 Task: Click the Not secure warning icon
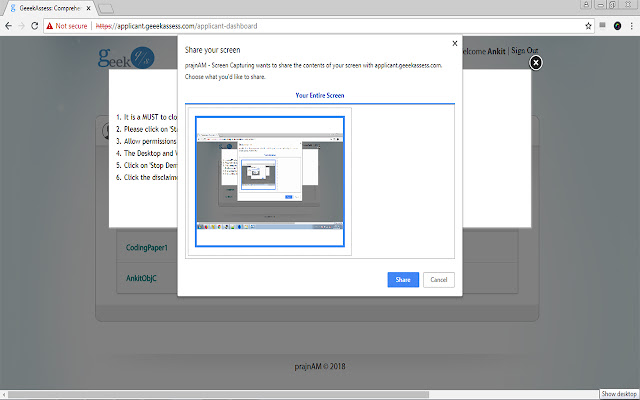49,24
